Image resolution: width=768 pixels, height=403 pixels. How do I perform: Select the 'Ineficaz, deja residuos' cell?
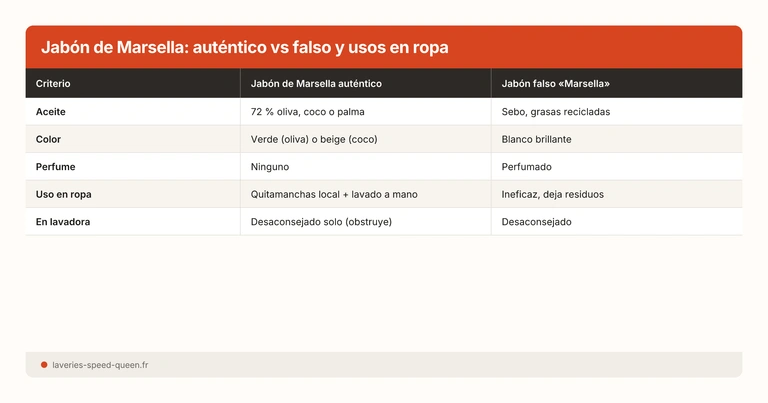pos(552,194)
